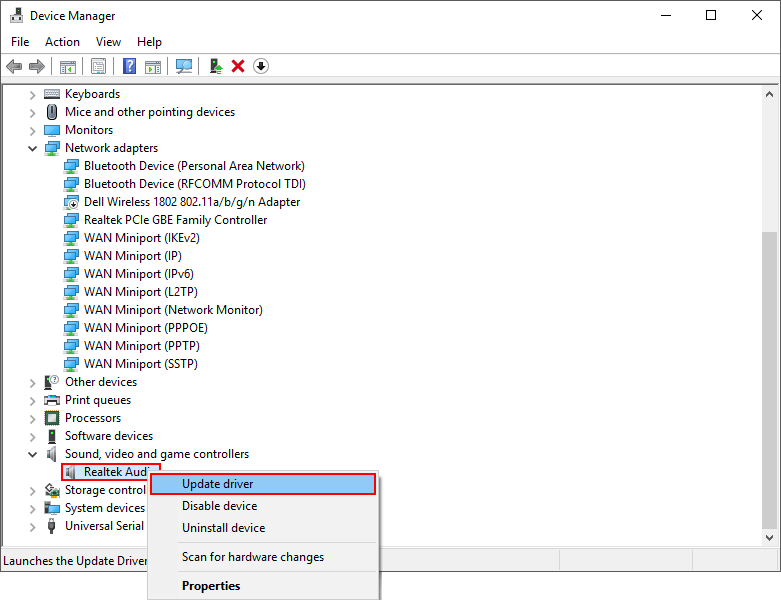Click the Forward arrow toolbar icon
The image size is (781, 600).
(x=37, y=66)
